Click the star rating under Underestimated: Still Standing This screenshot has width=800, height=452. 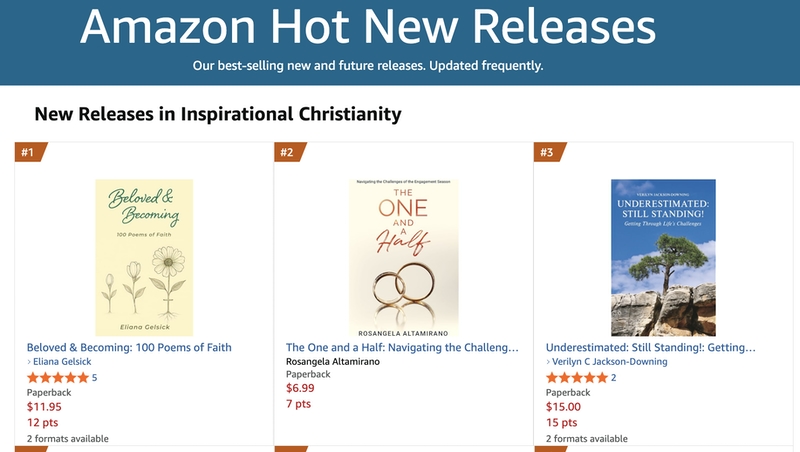click(577, 378)
